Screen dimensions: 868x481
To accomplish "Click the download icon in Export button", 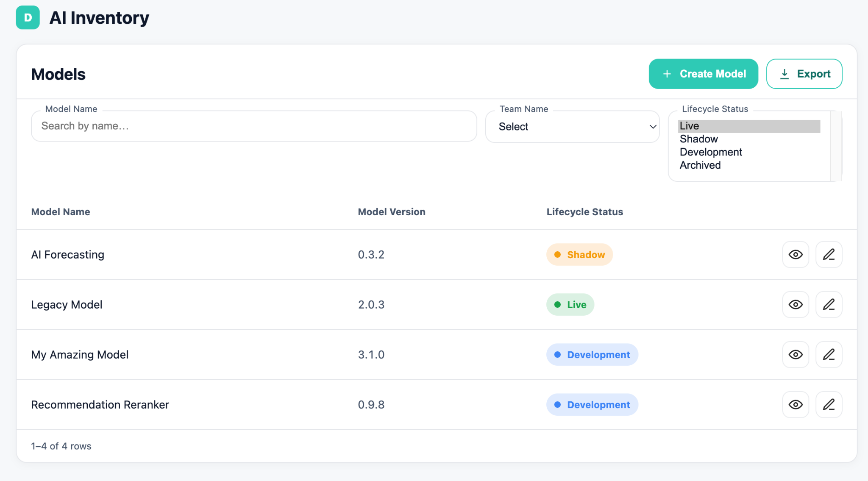I will coord(785,73).
